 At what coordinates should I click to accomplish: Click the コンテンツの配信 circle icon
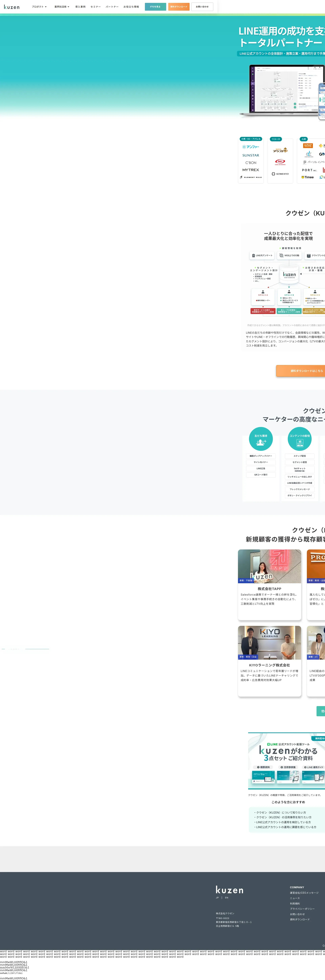(299, 439)
